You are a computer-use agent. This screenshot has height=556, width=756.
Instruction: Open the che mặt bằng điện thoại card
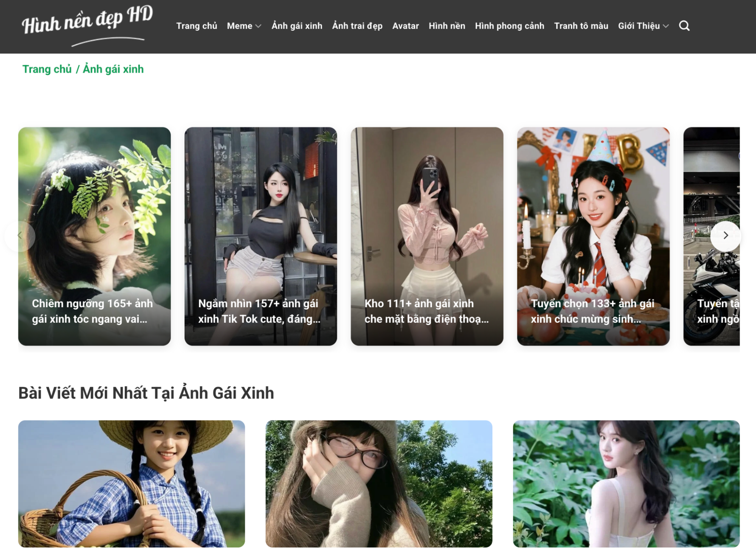(427, 236)
